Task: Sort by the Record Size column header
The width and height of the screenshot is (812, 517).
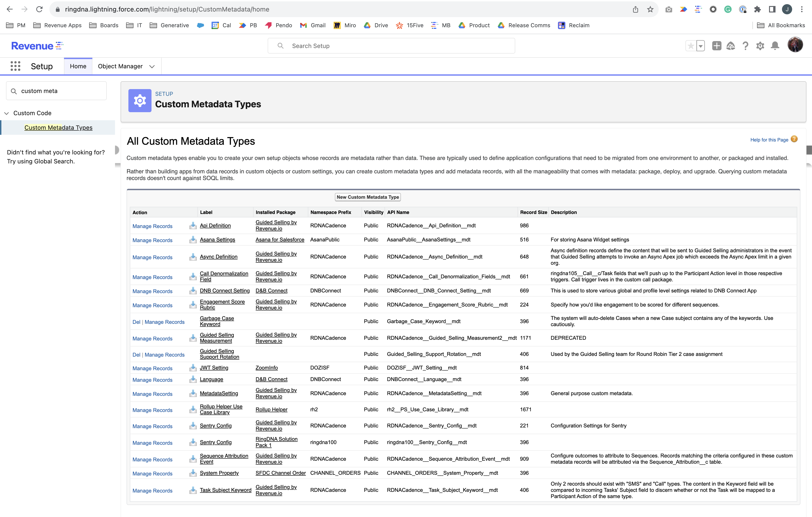Action: 533,212
